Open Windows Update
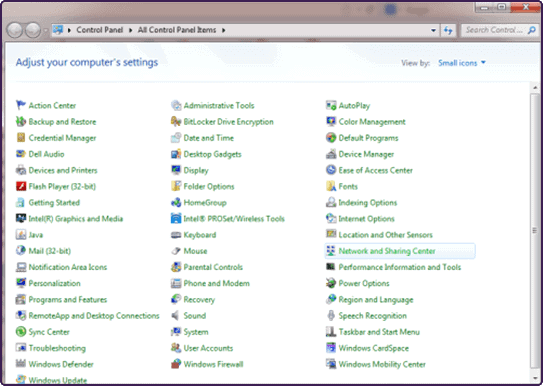 (x=57, y=380)
